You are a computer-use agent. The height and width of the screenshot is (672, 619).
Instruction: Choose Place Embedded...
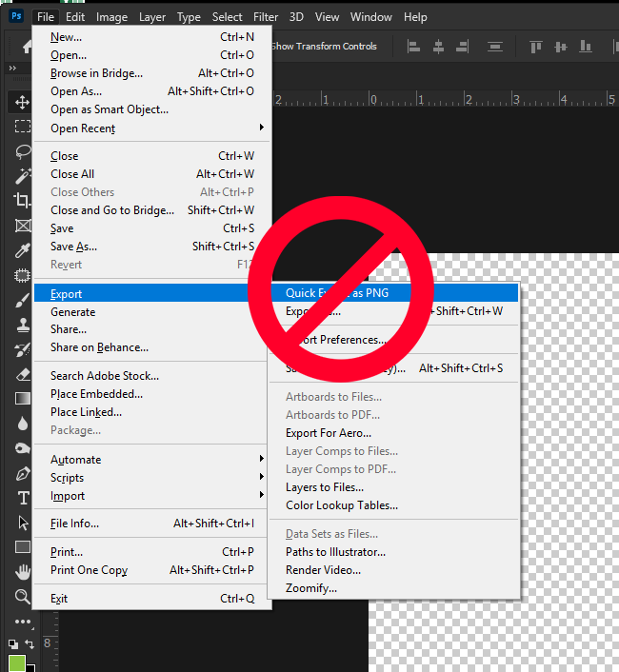[x=150, y=394]
